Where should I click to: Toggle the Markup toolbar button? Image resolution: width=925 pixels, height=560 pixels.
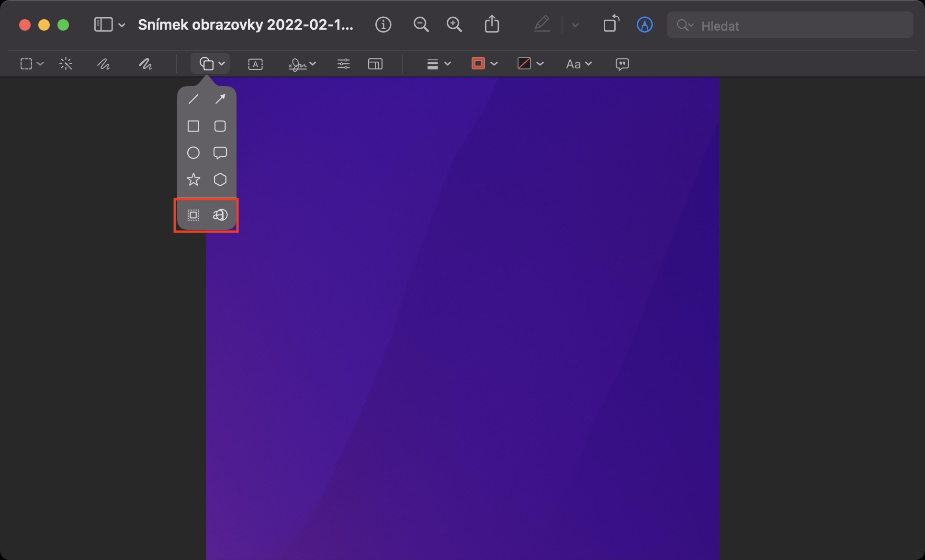point(644,25)
